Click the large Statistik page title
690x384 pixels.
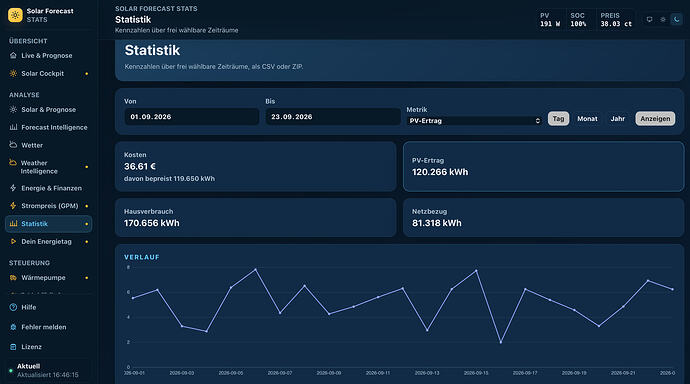[x=152, y=50]
